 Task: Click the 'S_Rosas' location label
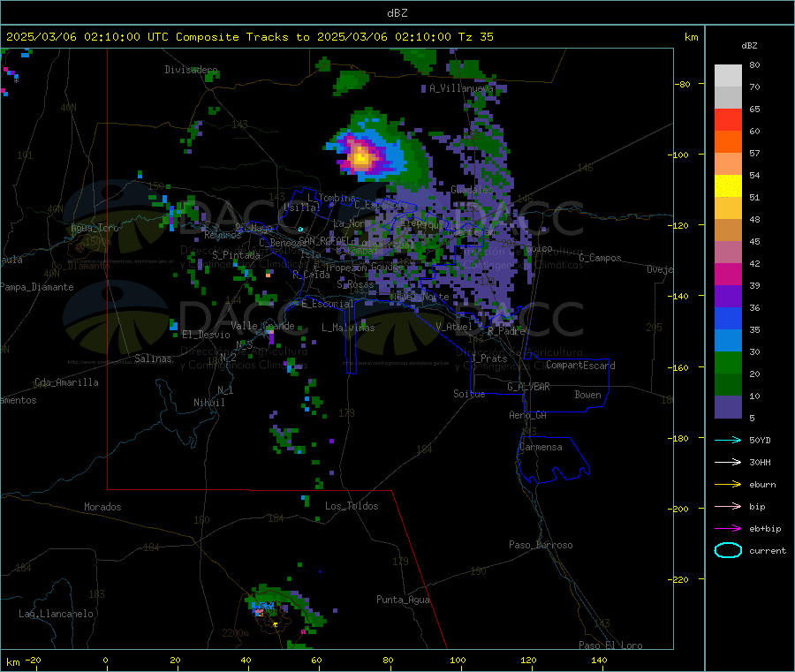click(356, 285)
